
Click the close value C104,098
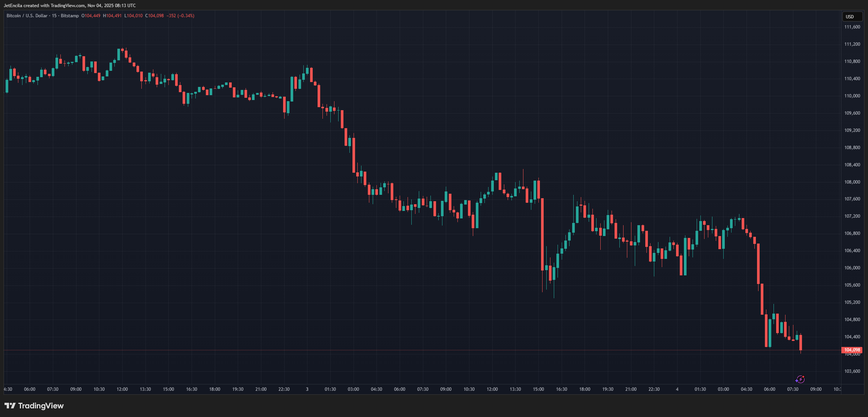coord(154,16)
